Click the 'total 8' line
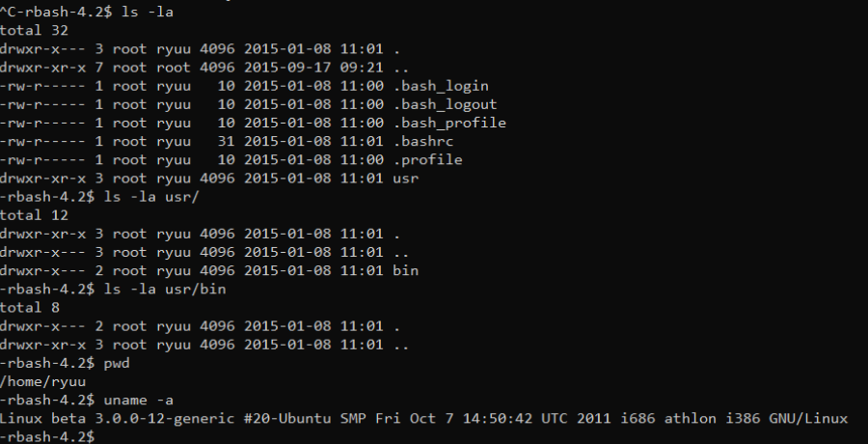This screenshot has height=444, width=868. (30, 308)
